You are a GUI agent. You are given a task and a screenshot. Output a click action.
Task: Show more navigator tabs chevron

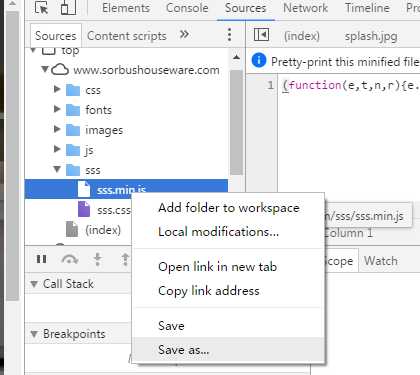pyautogui.click(x=184, y=34)
